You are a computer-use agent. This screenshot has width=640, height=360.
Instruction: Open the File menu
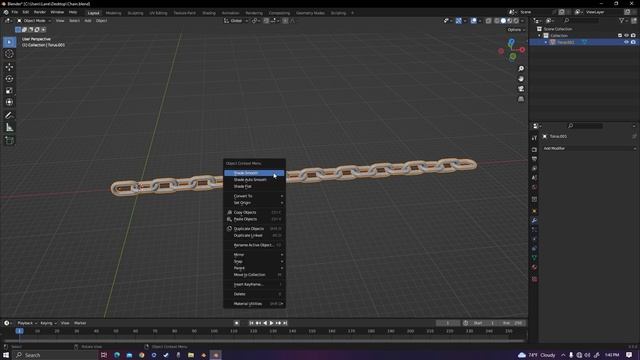(15, 12)
